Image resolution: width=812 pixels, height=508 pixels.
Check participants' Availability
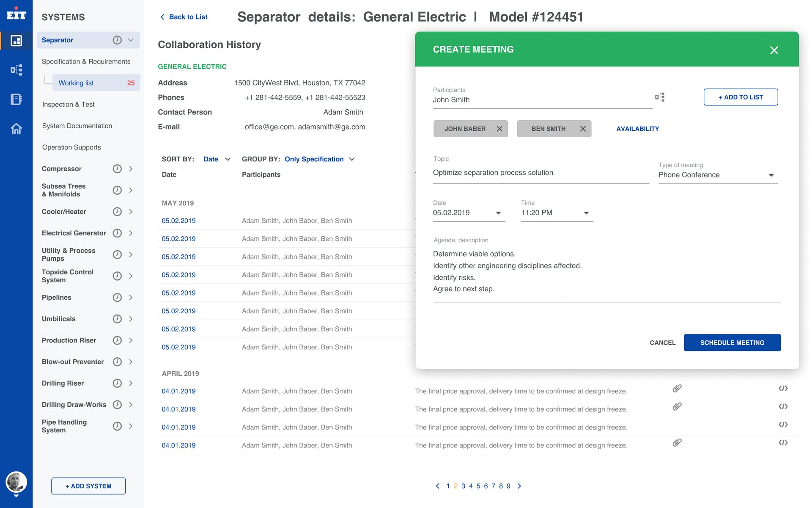637,129
